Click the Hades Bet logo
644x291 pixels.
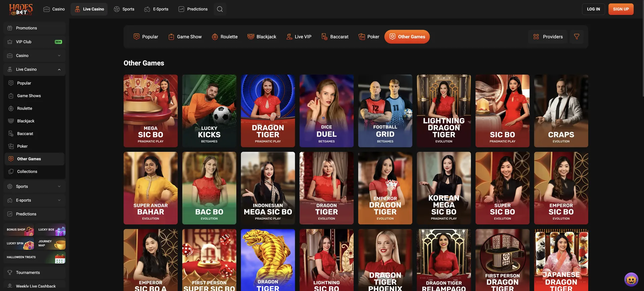(21, 9)
